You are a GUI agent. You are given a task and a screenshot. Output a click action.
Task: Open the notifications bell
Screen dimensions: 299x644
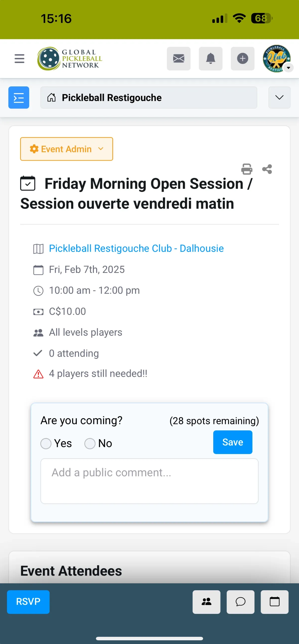coord(211,59)
